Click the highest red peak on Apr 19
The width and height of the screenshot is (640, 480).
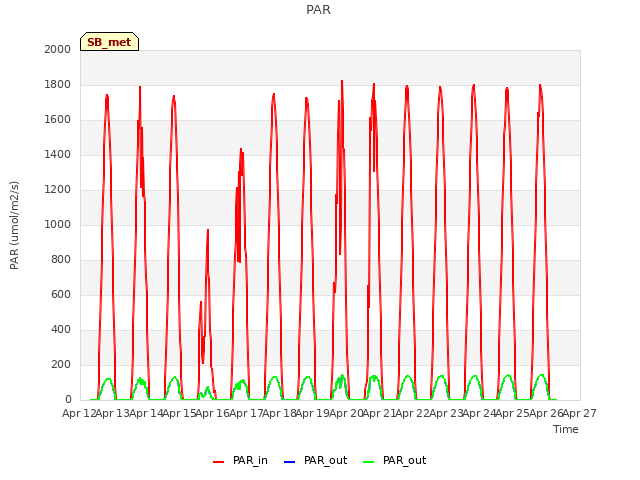342,81
